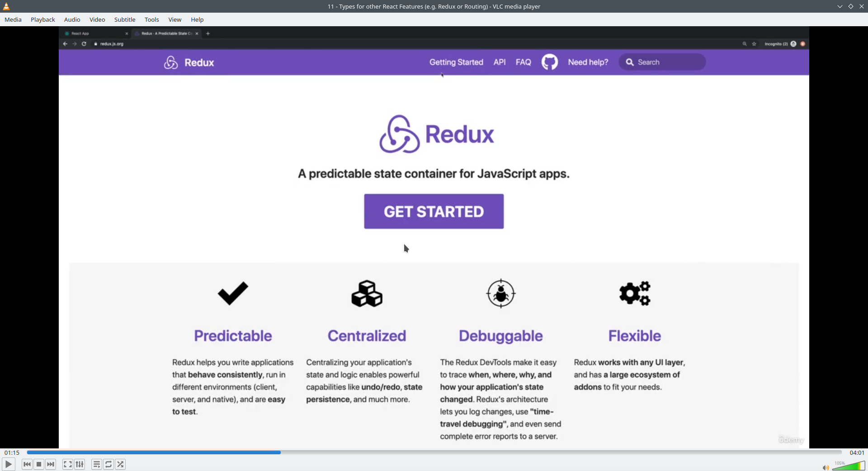Mute audio via the speaker icon

826,468
